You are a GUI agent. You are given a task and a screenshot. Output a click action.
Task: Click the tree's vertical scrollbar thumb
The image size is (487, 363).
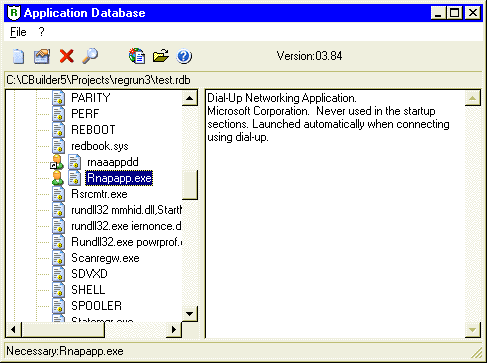(x=190, y=185)
